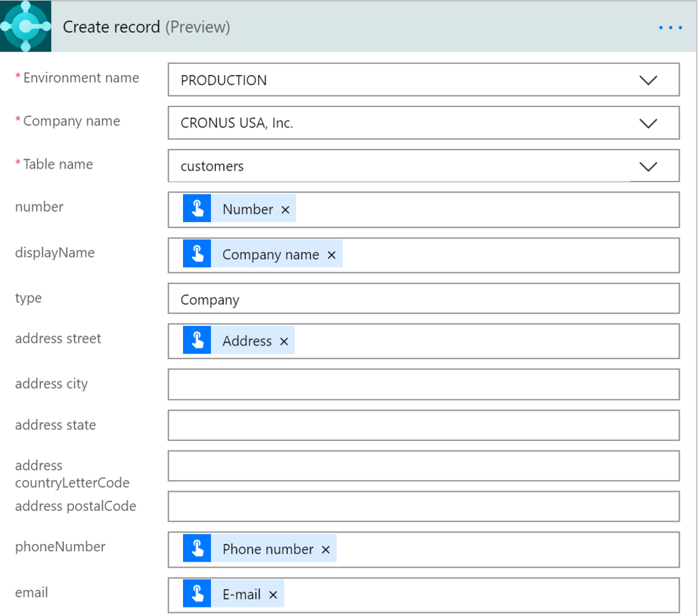Click the Create record (Preview) title
This screenshot has height=616, width=698.
point(146,27)
